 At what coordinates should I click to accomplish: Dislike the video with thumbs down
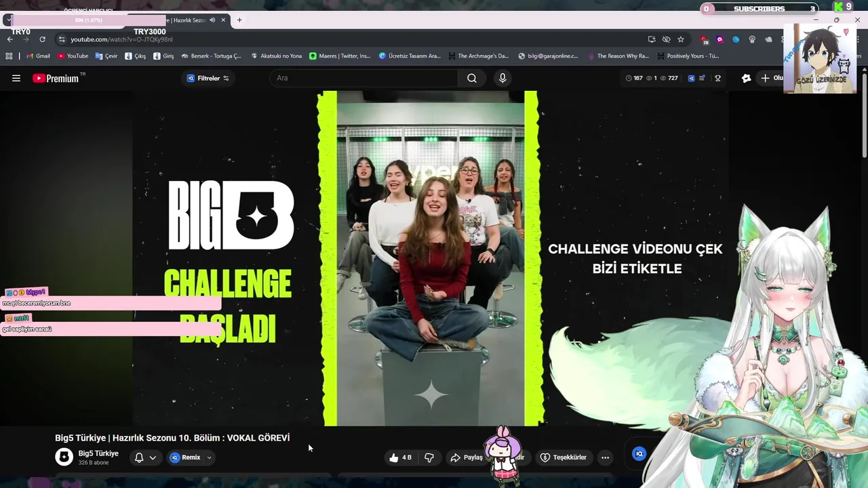pos(429,457)
